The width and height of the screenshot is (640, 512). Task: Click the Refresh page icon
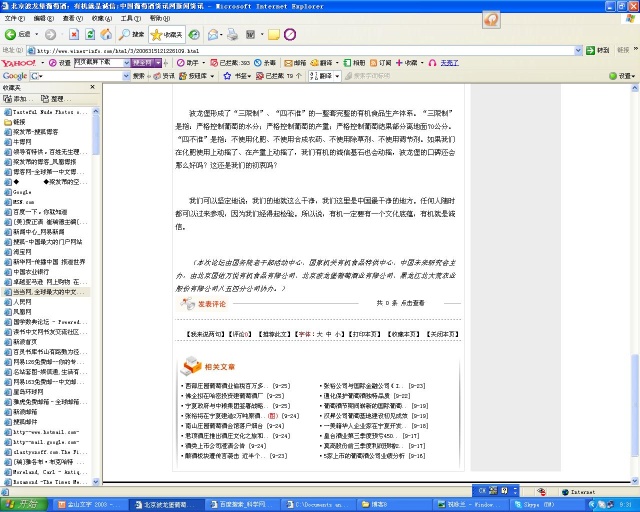click(87, 34)
